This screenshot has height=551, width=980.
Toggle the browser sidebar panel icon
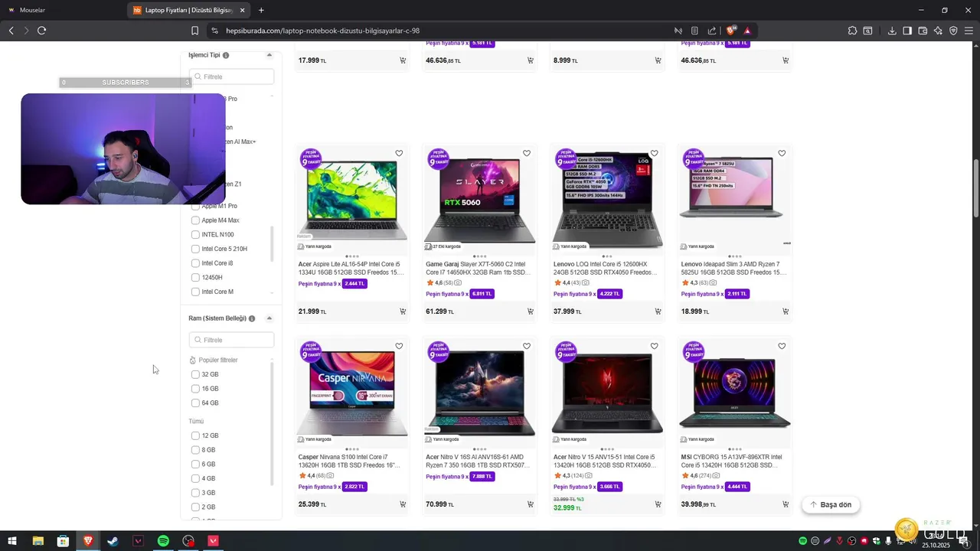(907, 31)
